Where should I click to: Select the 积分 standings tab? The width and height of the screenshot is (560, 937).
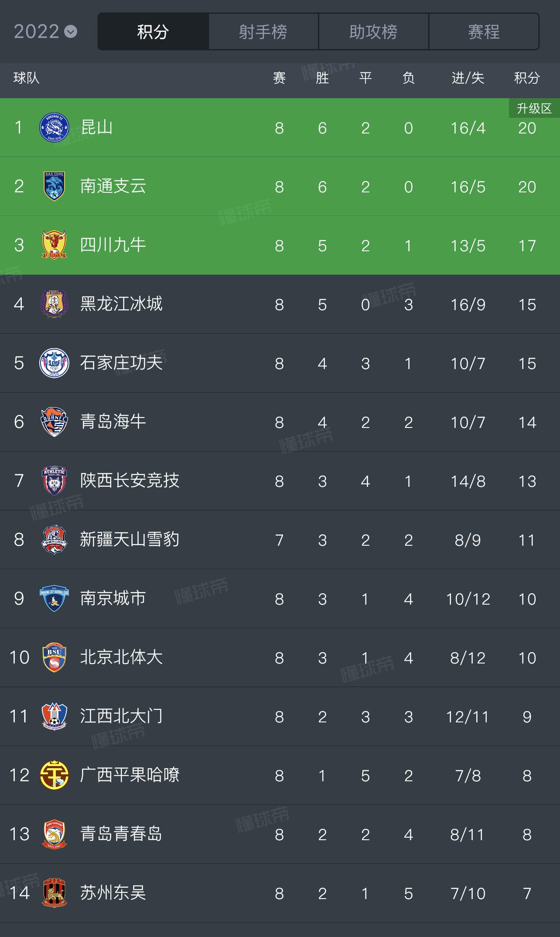click(x=153, y=32)
